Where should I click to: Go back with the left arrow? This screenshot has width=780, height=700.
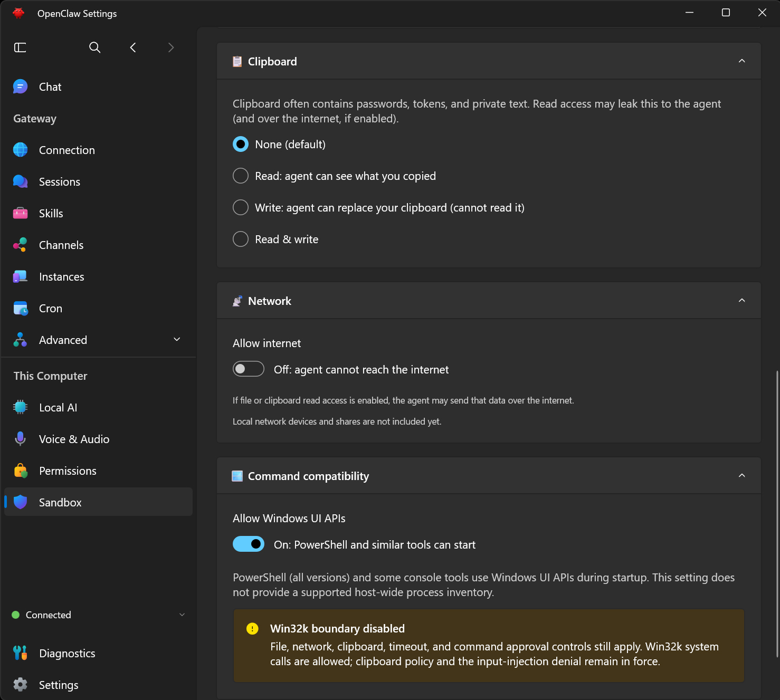133,47
